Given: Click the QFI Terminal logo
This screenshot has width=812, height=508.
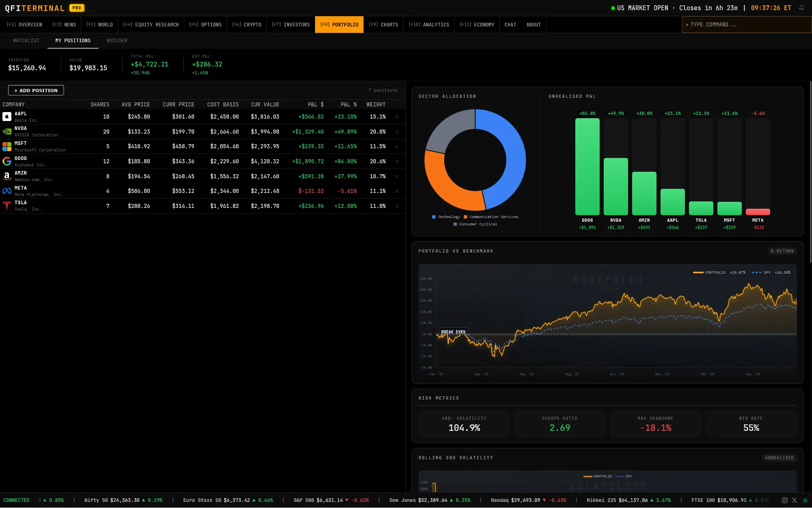Looking at the screenshot, I should (35, 8).
